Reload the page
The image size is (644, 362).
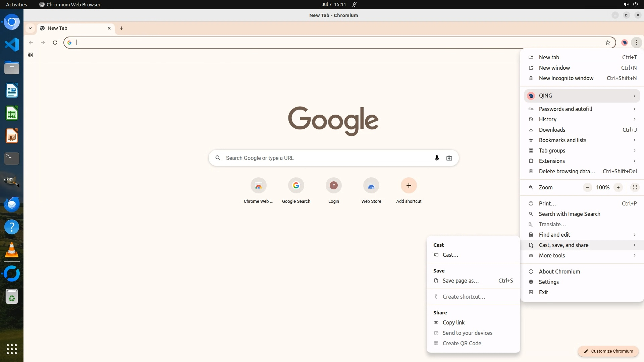[55, 43]
